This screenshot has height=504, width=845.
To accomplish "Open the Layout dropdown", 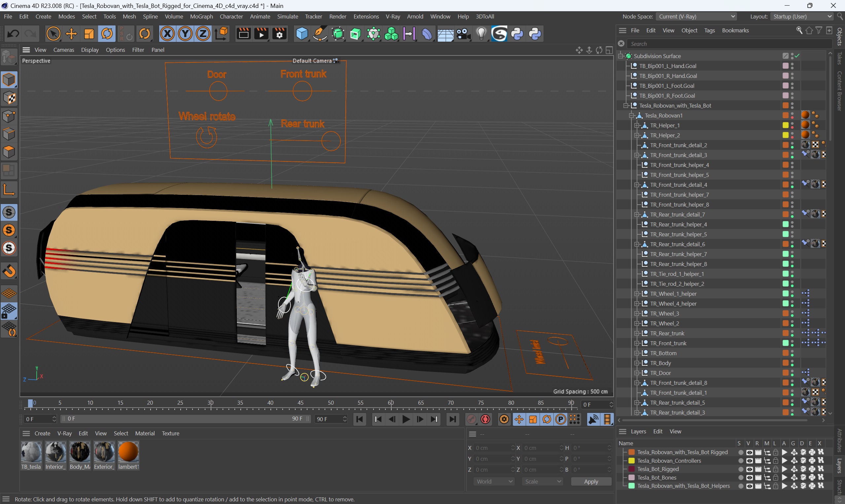I will [x=801, y=16].
